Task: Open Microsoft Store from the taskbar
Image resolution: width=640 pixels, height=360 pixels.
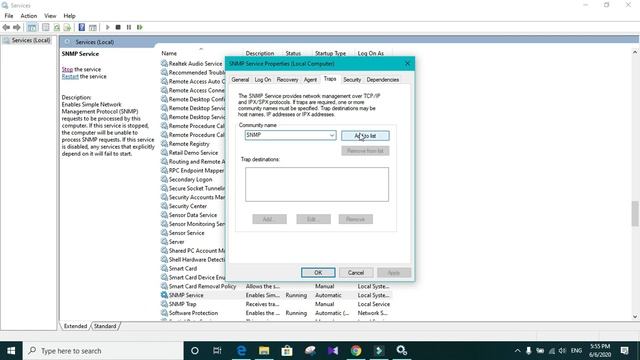Action: (x=287, y=351)
